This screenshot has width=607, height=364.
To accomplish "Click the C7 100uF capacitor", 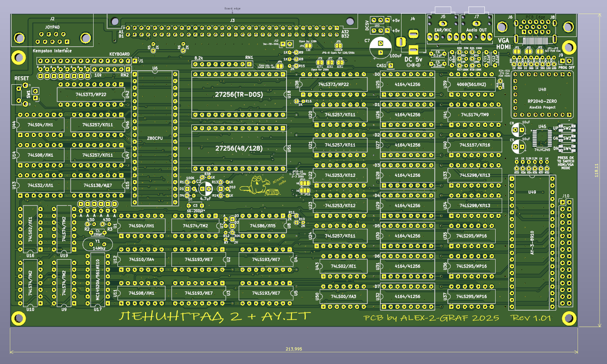I will 380,47.
